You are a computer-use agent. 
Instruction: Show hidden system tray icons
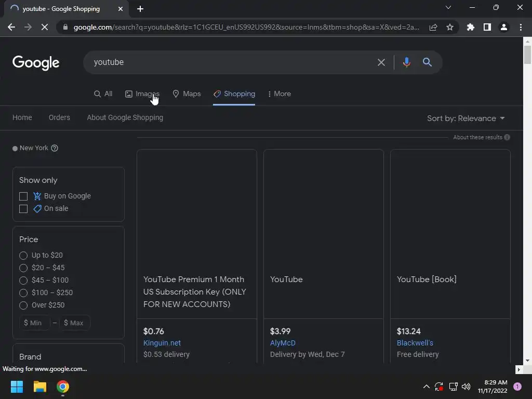(x=427, y=387)
